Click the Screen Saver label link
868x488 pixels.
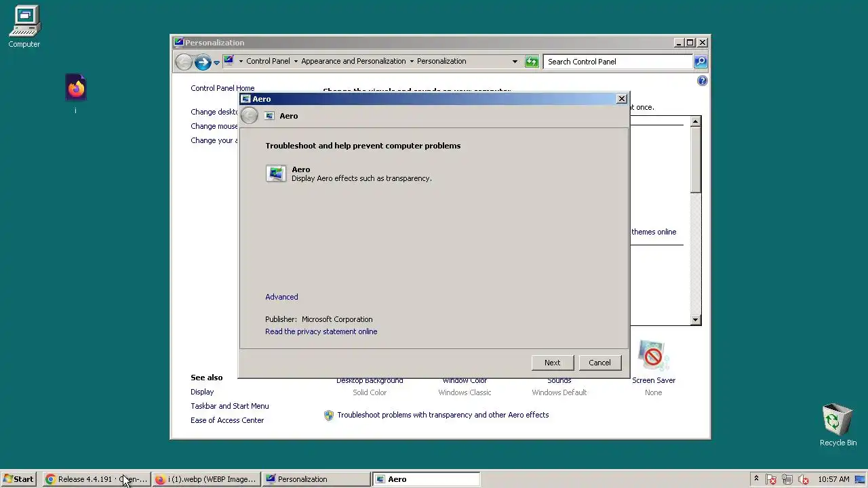click(654, 380)
